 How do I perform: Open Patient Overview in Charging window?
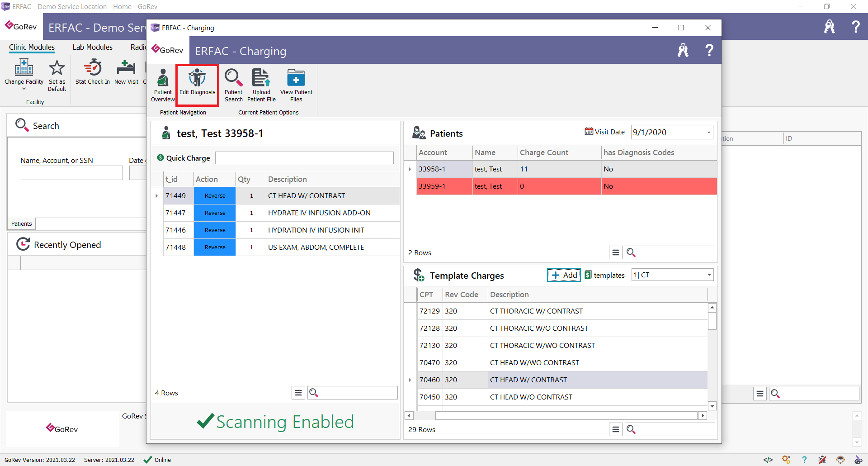(163, 85)
